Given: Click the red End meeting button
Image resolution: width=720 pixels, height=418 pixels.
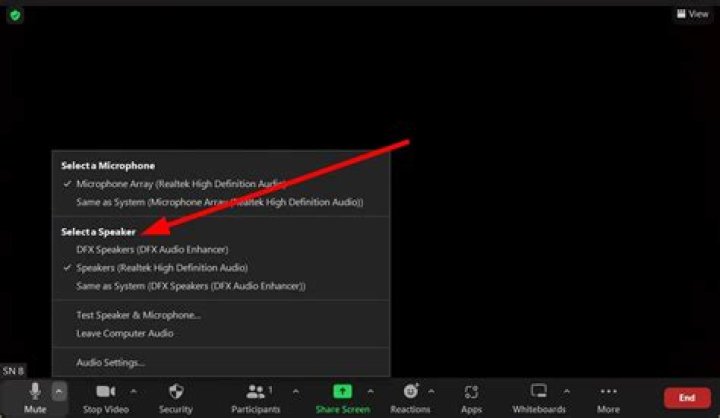Looking at the screenshot, I should coord(687,397).
